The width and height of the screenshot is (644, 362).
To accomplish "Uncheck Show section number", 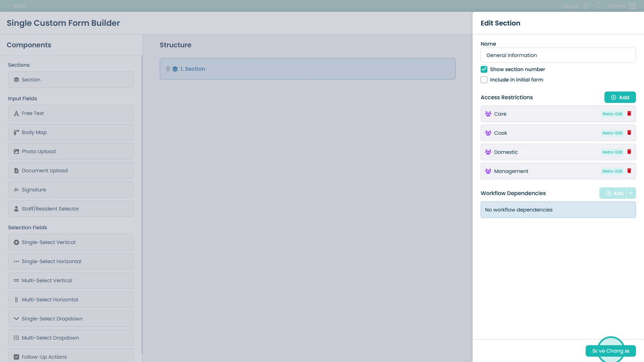I will [x=484, y=69].
